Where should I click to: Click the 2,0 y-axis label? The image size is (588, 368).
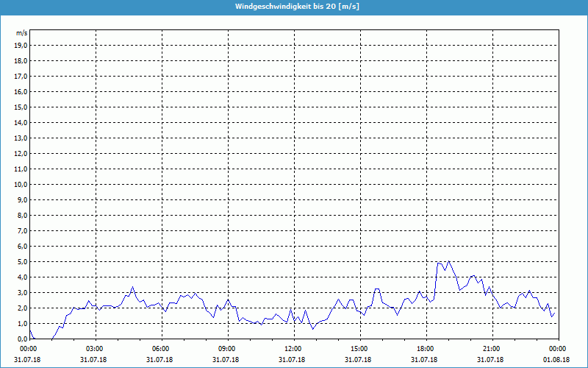pos(22,308)
